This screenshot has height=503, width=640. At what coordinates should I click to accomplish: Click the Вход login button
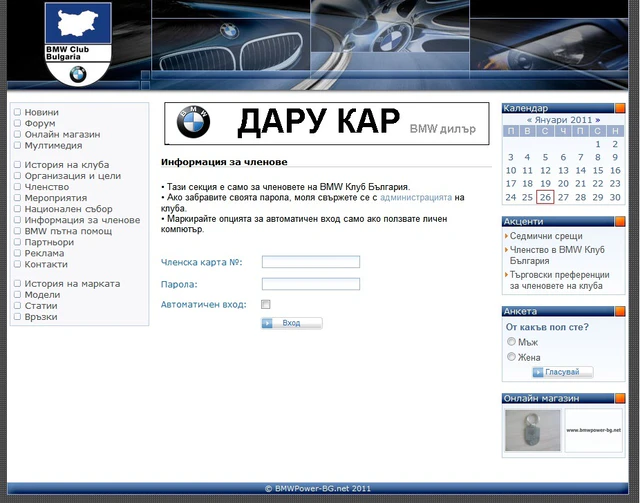[291, 323]
